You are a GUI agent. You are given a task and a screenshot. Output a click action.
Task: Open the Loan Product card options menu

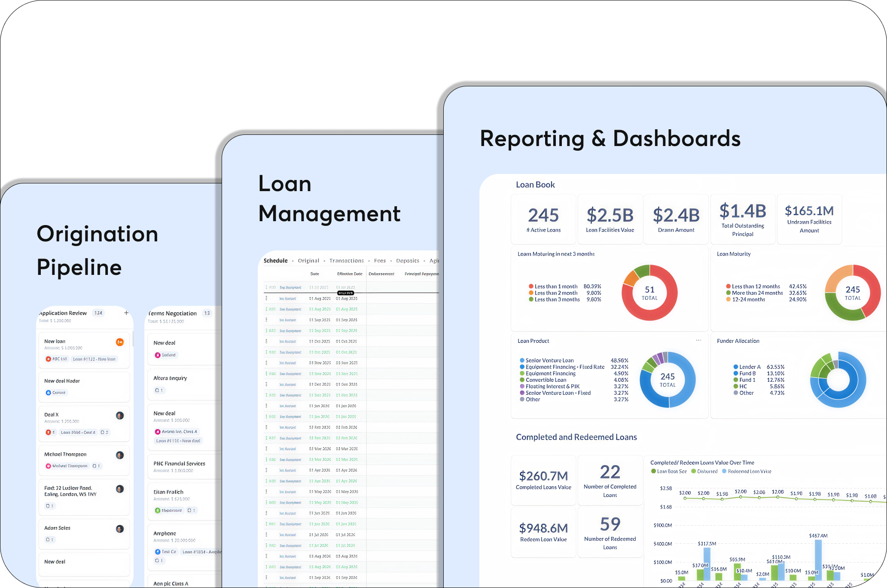[698, 340]
